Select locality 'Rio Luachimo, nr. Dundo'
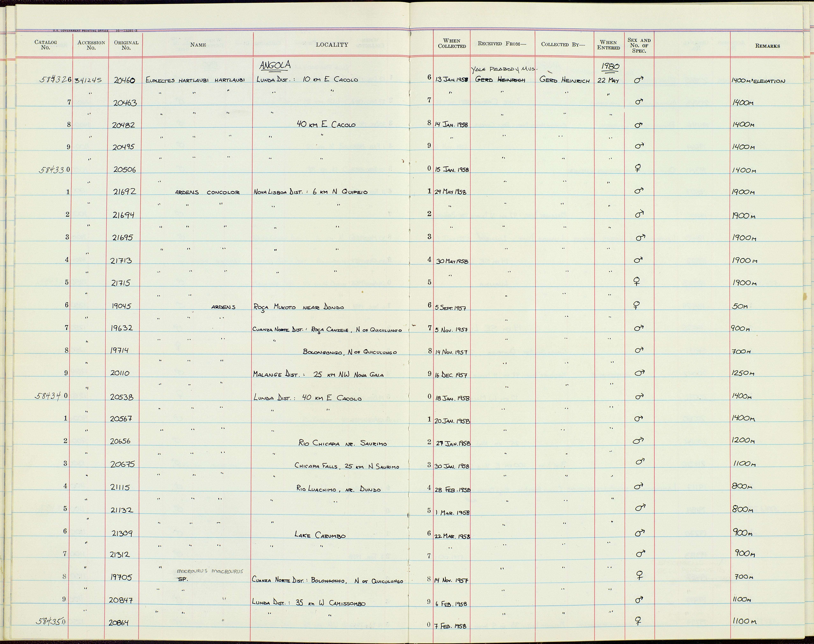 pyautogui.click(x=338, y=489)
